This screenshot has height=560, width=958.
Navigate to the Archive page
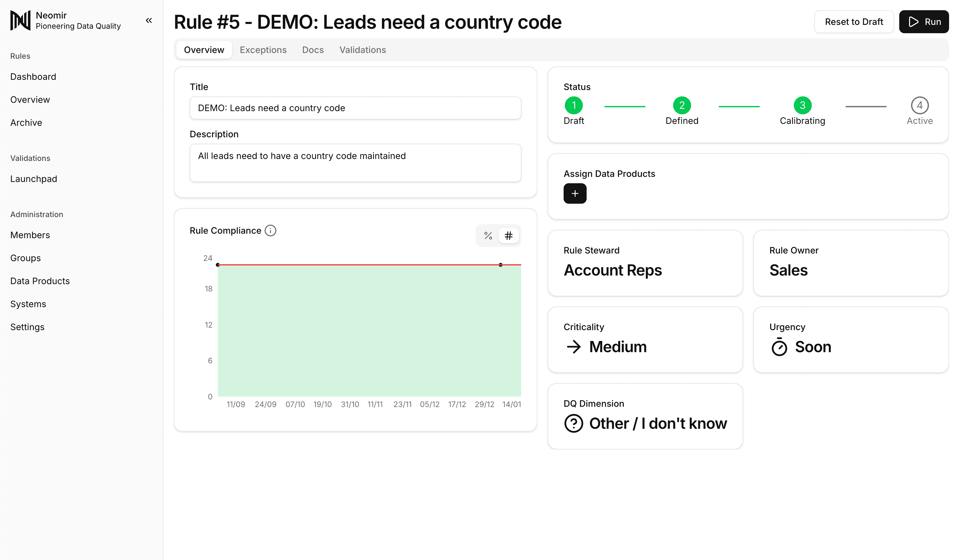pyautogui.click(x=26, y=122)
